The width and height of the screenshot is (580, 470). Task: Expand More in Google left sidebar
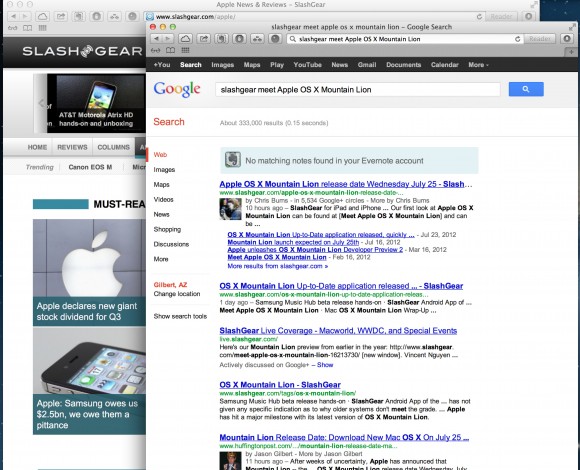pos(161,259)
